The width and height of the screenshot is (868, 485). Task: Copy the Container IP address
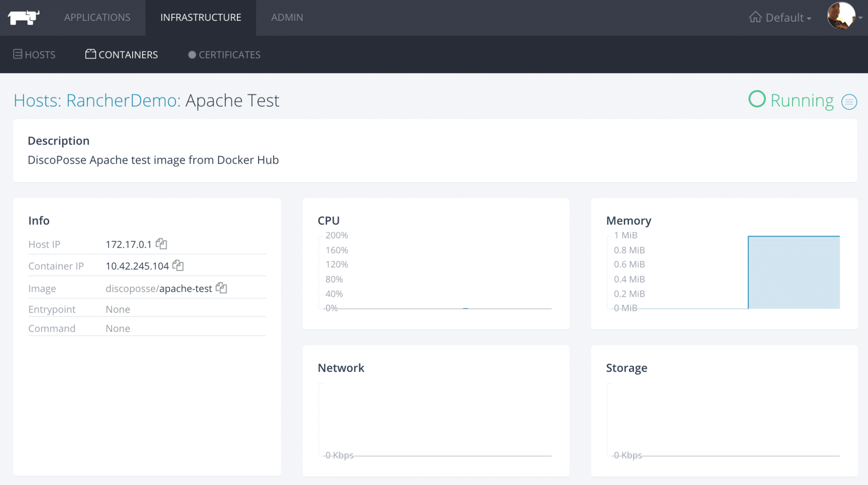[178, 265]
